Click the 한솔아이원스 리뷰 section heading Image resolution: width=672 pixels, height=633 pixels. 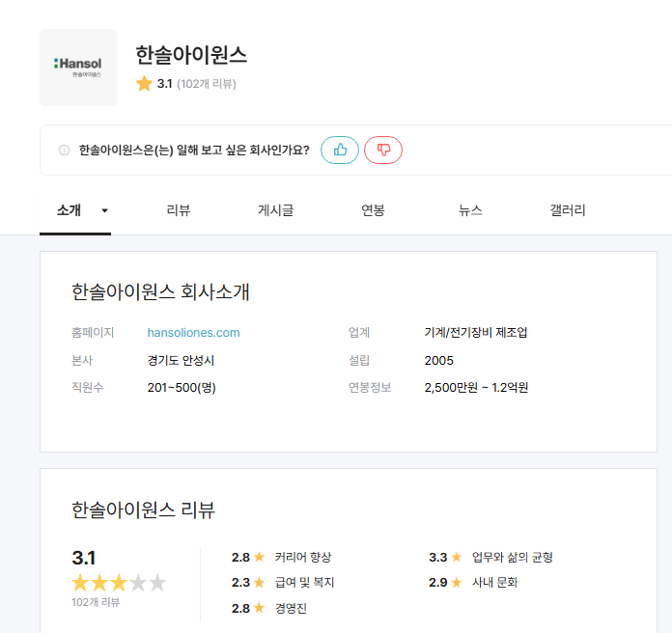coord(143,509)
